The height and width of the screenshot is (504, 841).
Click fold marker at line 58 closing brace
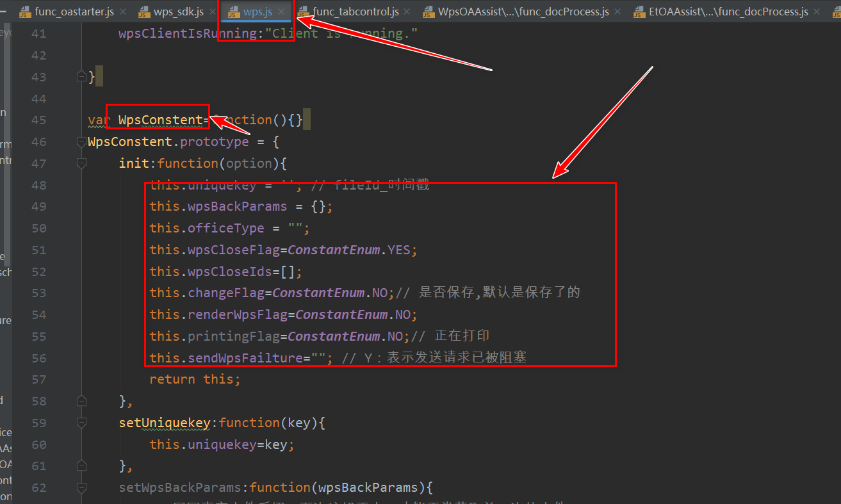tap(81, 401)
